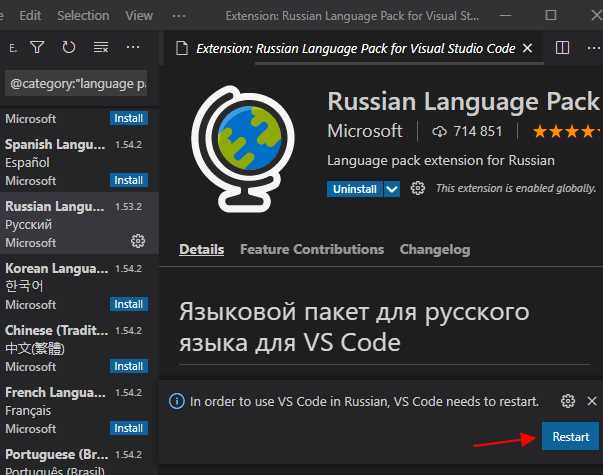The width and height of the screenshot is (603, 475).
Task: Select Portuguese (Brazil) Language Pack item
Action: (79, 460)
